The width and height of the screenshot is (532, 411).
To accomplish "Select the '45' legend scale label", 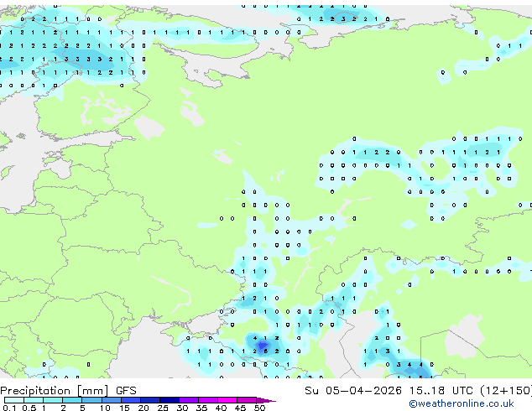I will [x=240, y=408].
